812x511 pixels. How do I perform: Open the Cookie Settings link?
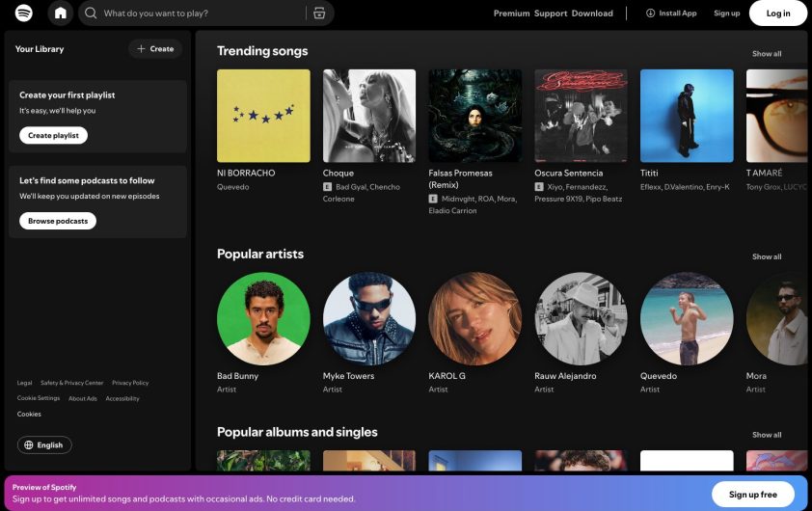pyautogui.click(x=39, y=398)
